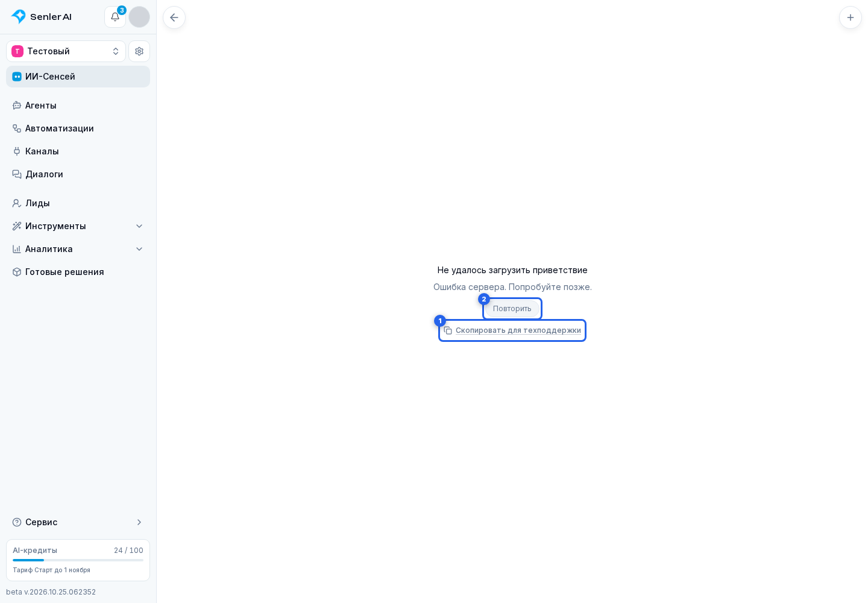The image size is (868, 603).
Task: Open the Диалоги section
Action: 78,174
